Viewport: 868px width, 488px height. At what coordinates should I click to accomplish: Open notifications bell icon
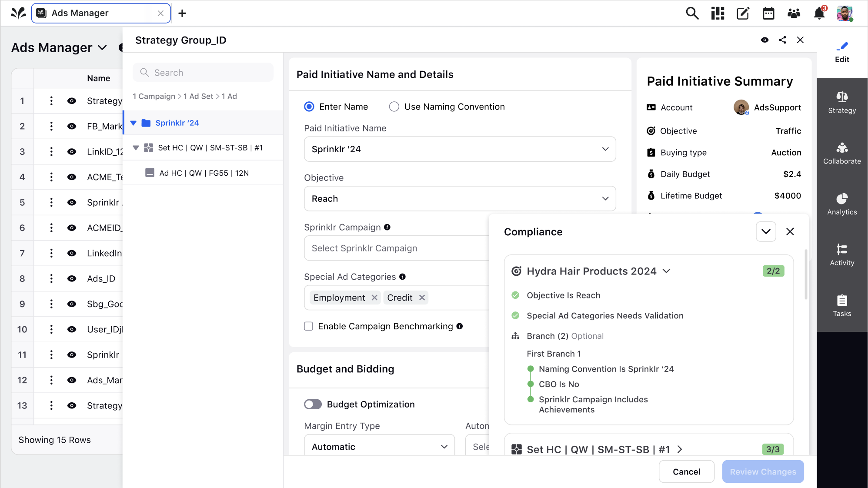coord(819,13)
